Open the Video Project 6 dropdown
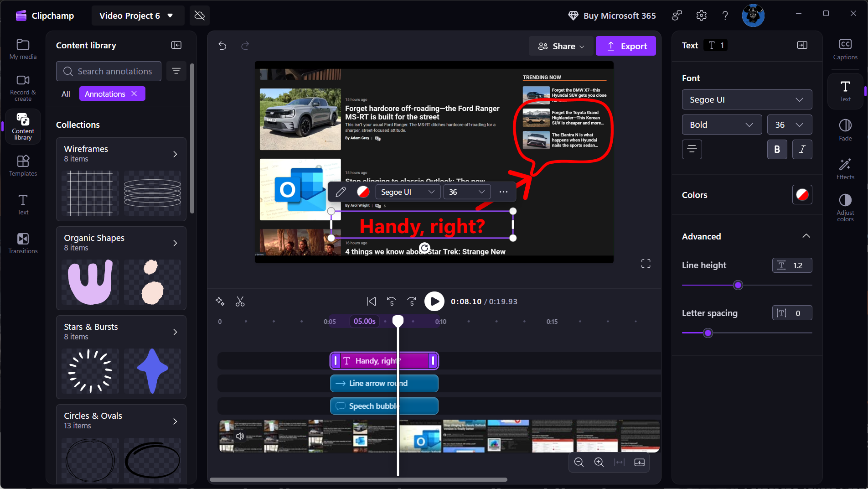Image resolution: width=868 pixels, height=489 pixels. click(138, 16)
